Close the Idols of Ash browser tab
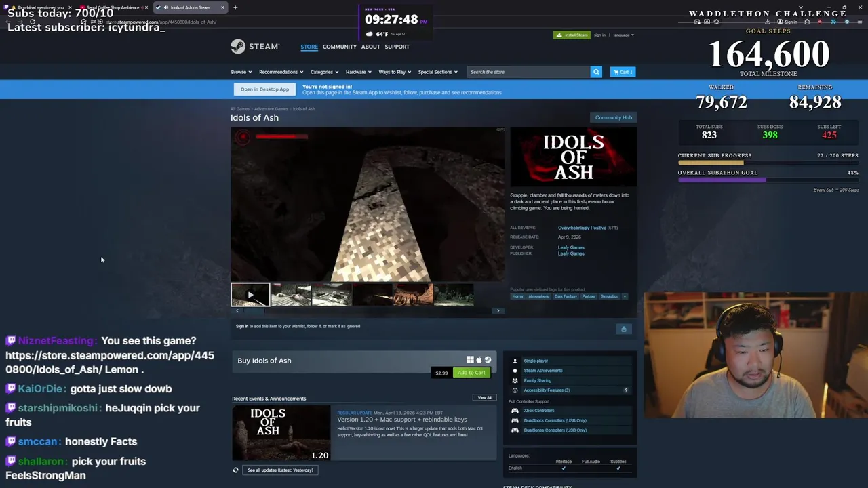 222,7
